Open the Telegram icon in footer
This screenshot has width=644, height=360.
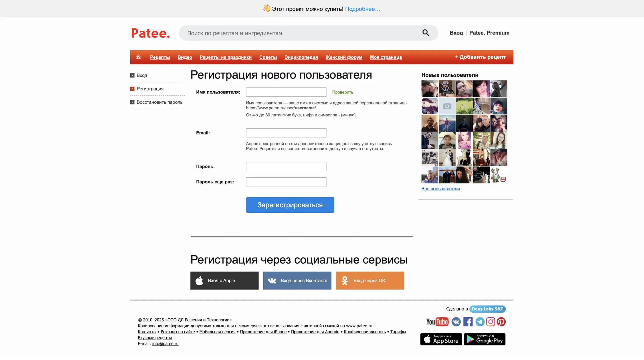pyautogui.click(x=480, y=322)
